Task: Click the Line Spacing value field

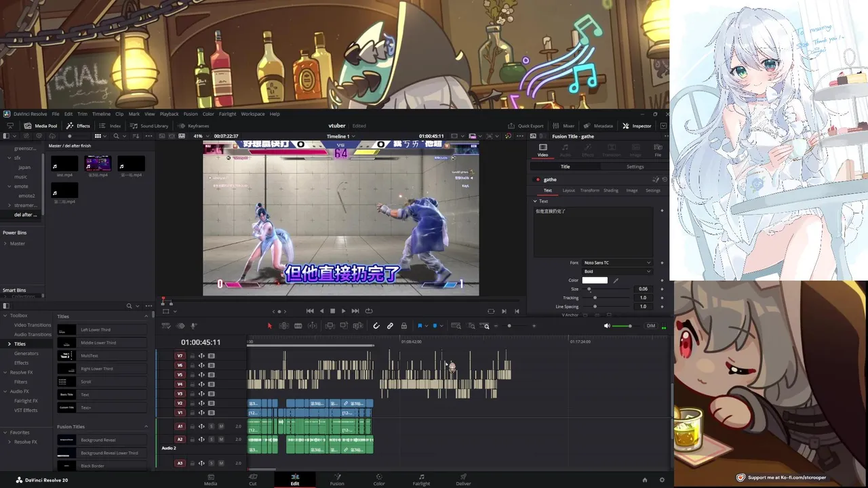Action: (x=644, y=306)
